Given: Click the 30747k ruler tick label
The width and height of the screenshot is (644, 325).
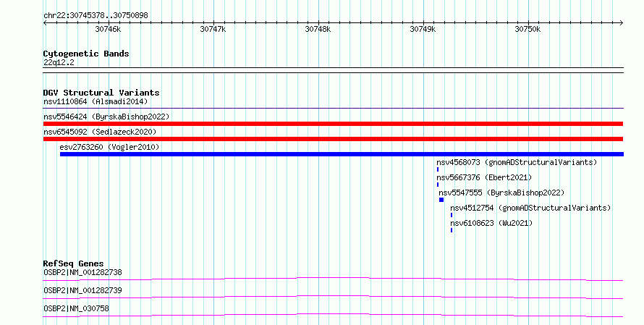Looking at the screenshot, I should click(x=213, y=29).
